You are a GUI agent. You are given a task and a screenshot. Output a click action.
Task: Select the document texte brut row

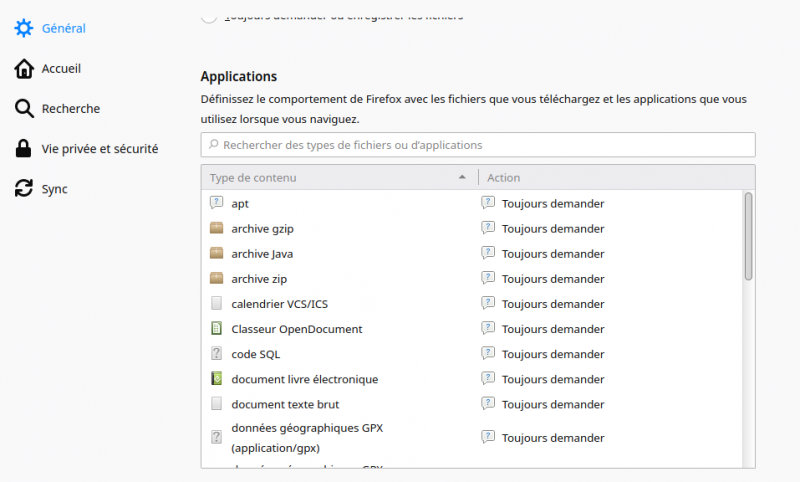pyautogui.click(x=472, y=404)
